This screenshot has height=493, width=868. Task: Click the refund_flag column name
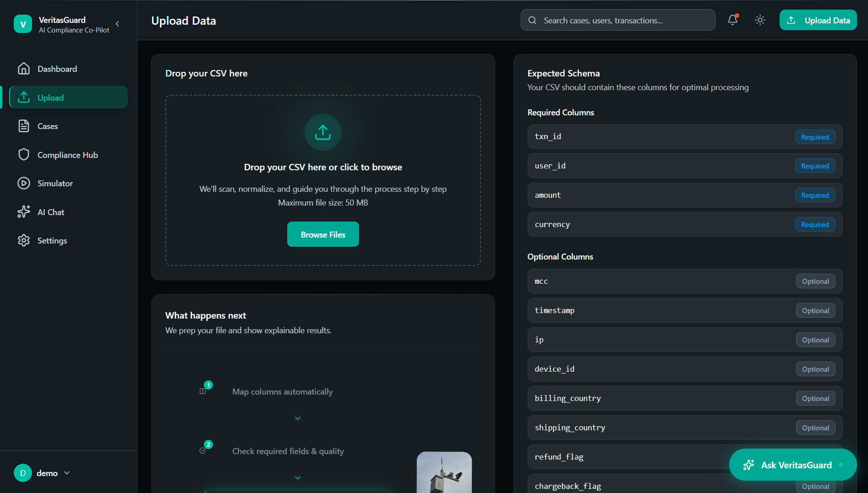[559, 457]
